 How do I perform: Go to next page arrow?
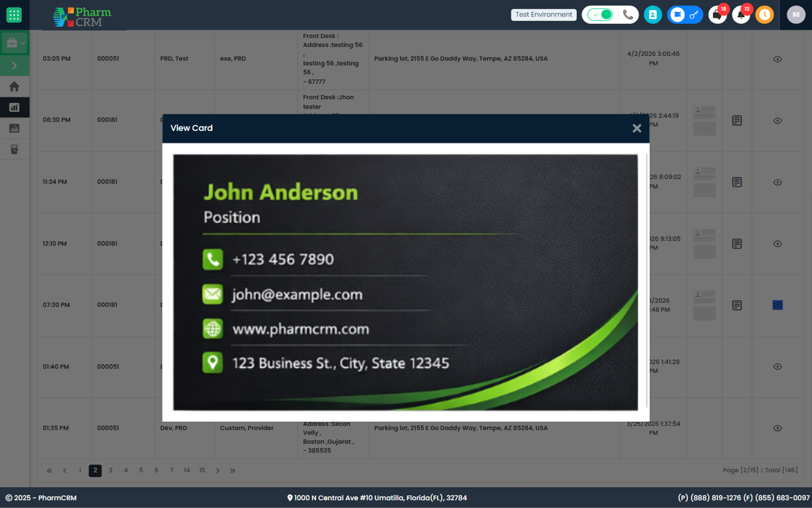click(218, 471)
